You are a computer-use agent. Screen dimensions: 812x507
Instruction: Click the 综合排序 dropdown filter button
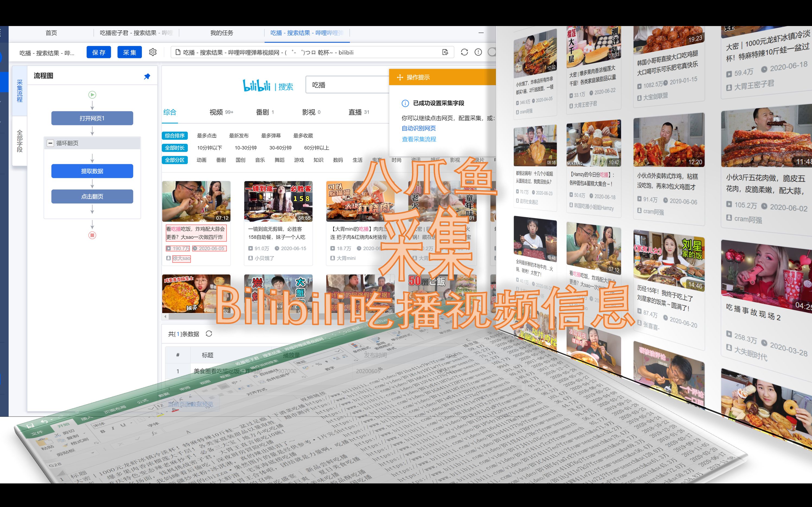click(174, 135)
